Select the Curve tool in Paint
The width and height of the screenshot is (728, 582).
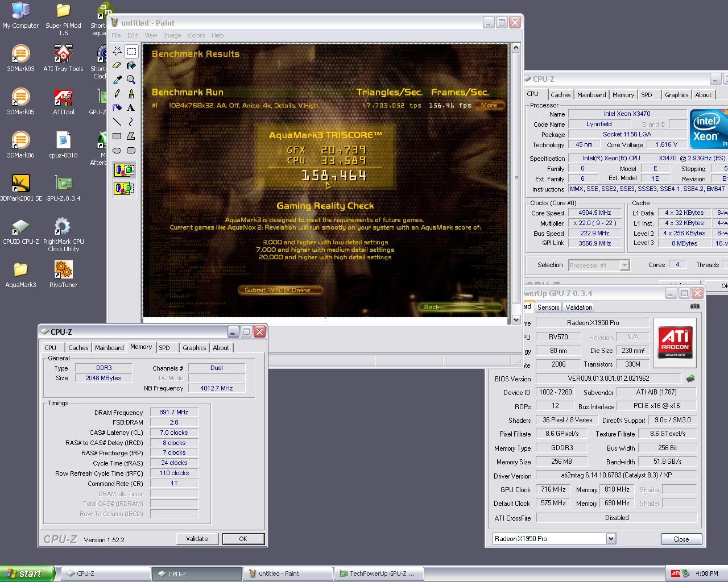click(131, 122)
